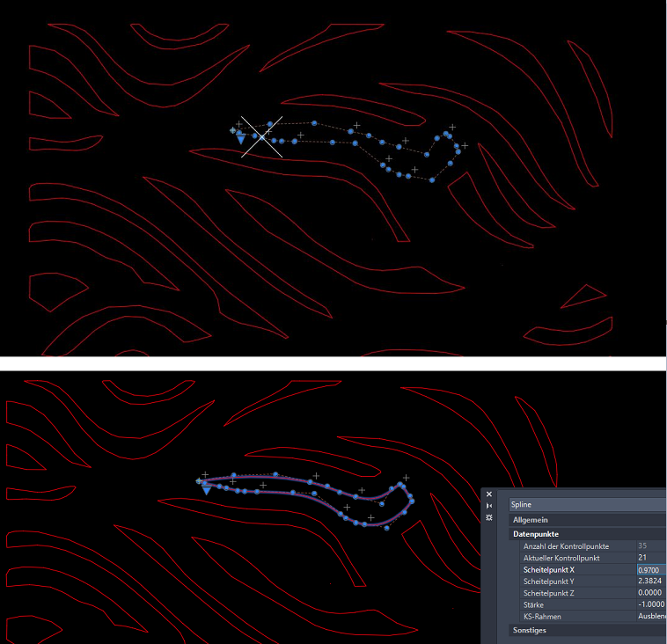This screenshot has width=667, height=644.
Task: Select the Scheitelpunkt Y label
Action: click(549, 581)
